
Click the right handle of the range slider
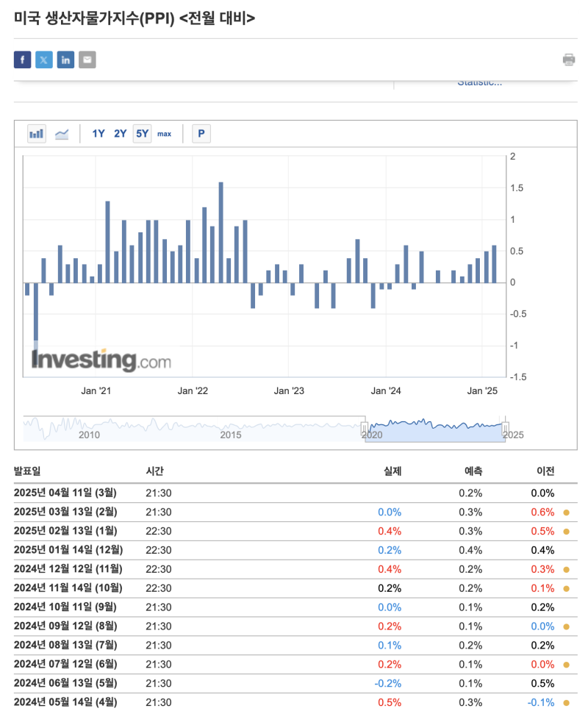(505, 428)
